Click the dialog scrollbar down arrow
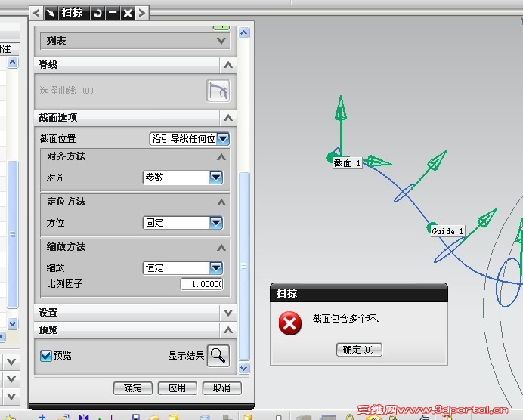Image resolution: width=523 pixels, height=420 pixels. point(244,368)
